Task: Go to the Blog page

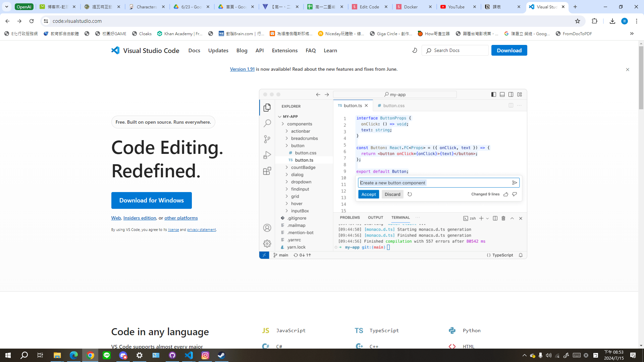Action: point(242,50)
